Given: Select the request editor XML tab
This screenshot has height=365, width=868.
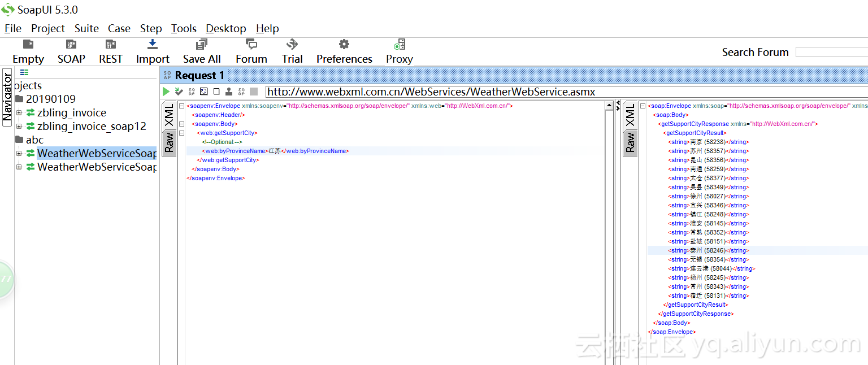Looking at the screenshot, I should click(x=169, y=115).
